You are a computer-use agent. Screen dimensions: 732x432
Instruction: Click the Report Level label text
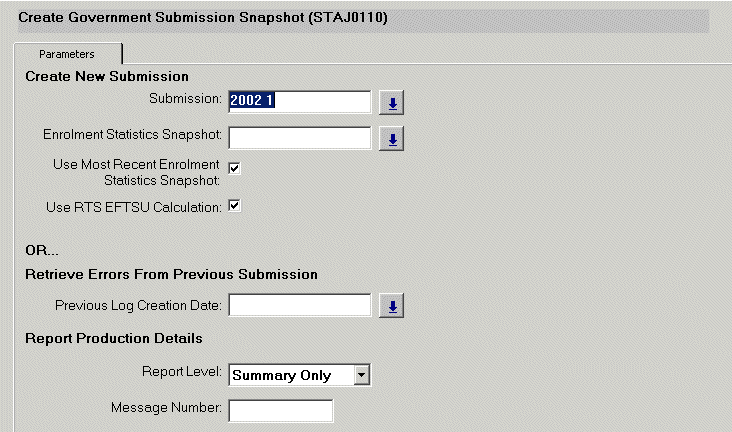pyautogui.click(x=181, y=370)
